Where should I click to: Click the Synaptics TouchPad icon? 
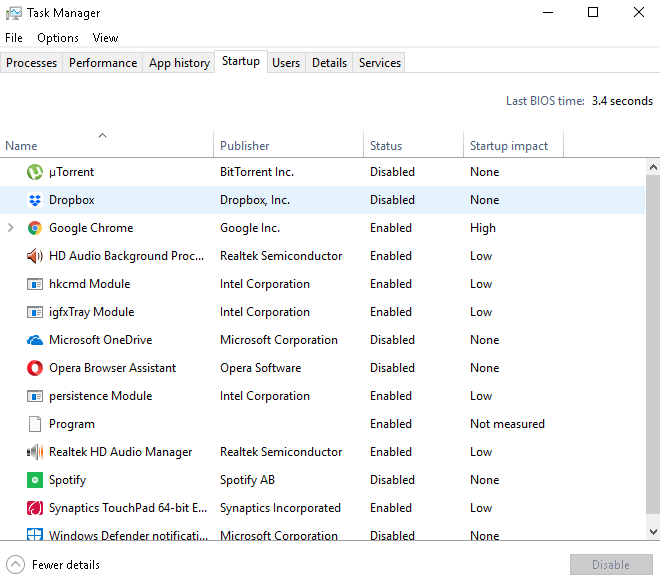click(x=35, y=508)
